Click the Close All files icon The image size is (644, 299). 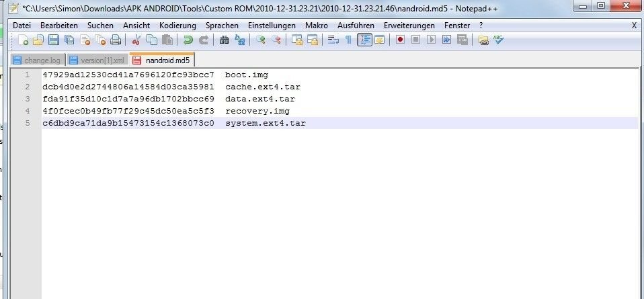[100, 40]
